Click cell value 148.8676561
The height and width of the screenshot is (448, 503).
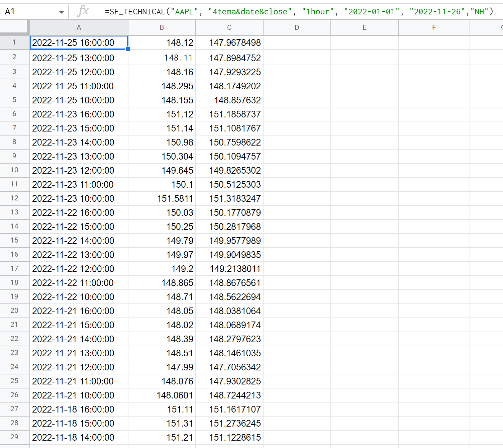229,283
